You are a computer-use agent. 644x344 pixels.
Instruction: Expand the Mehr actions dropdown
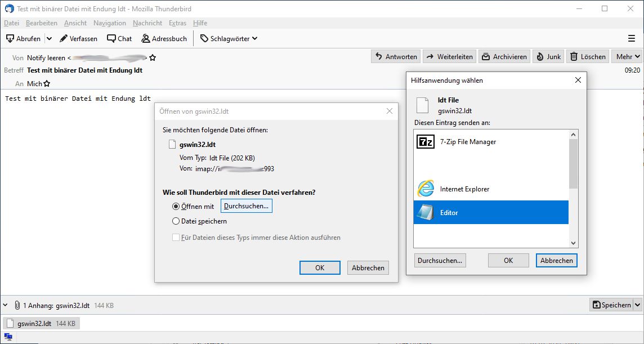point(627,57)
